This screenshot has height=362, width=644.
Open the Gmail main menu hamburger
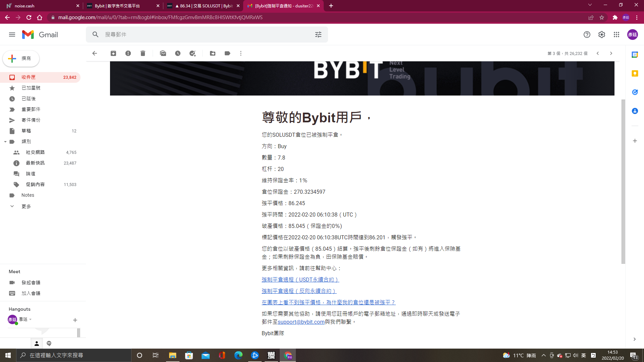pyautogui.click(x=12, y=35)
